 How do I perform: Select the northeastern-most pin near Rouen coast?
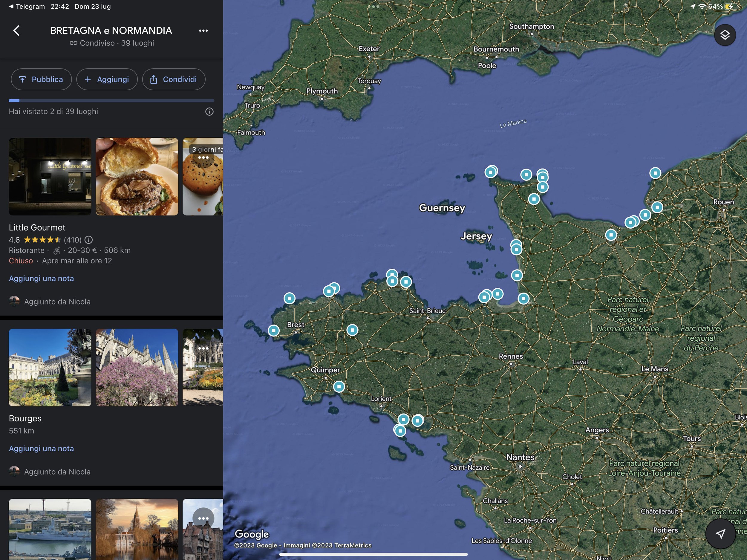pos(655,173)
